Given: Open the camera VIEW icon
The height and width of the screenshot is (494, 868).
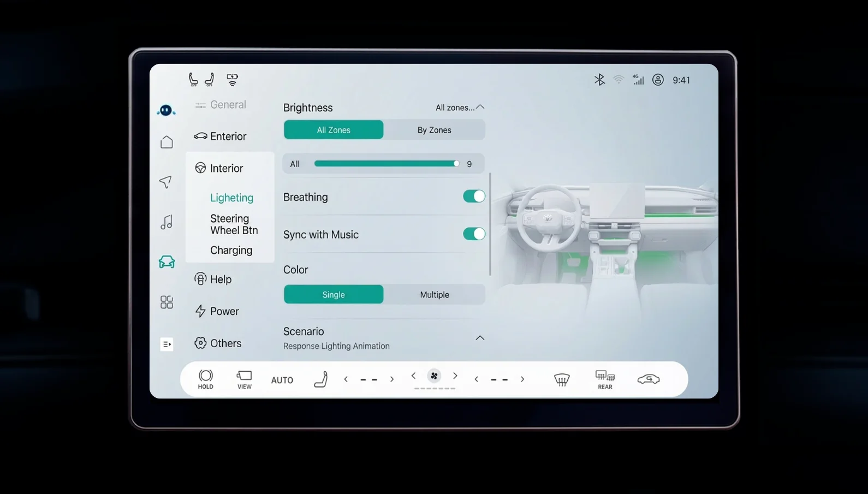Looking at the screenshot, I should pyautogui.click(x=244, y=379).
